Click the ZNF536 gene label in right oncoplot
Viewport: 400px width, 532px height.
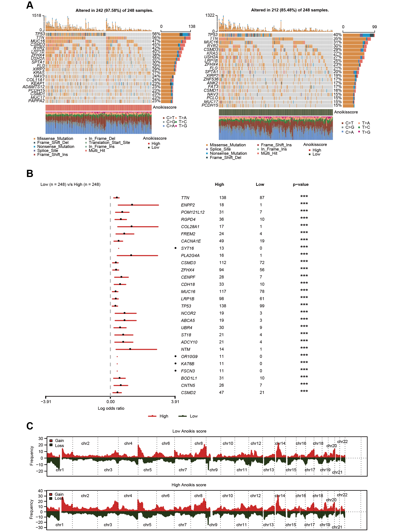pyautogui.click(x=211, y=79)
